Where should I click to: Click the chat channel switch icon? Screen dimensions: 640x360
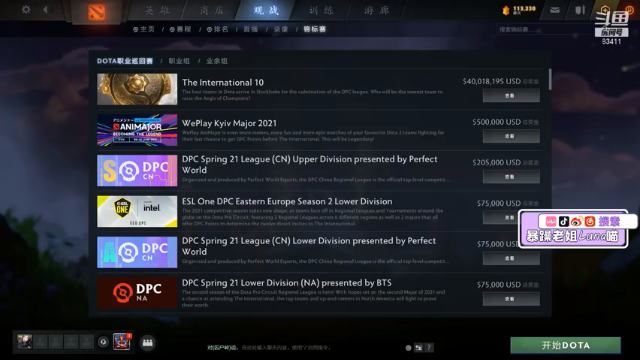[418, 348]
